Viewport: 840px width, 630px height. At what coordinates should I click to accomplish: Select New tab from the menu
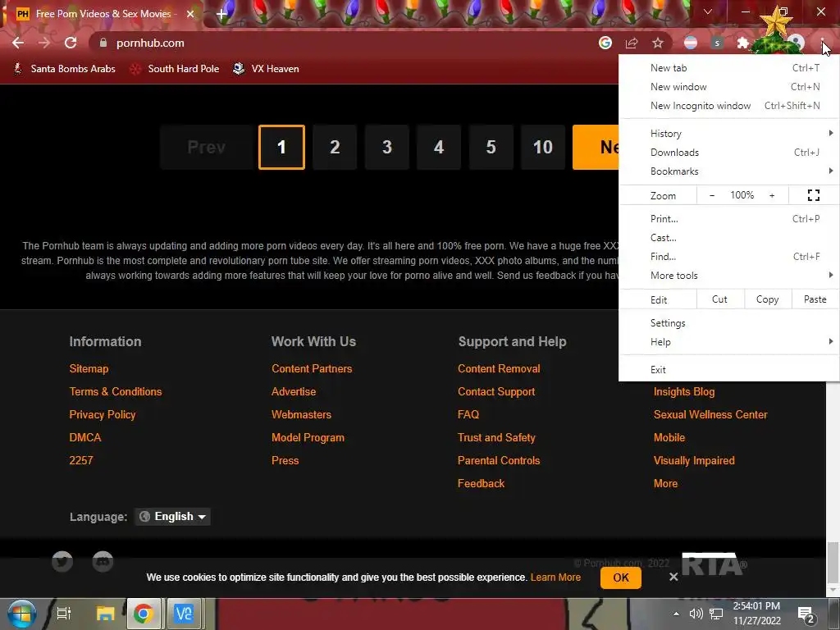click(728, 68)
